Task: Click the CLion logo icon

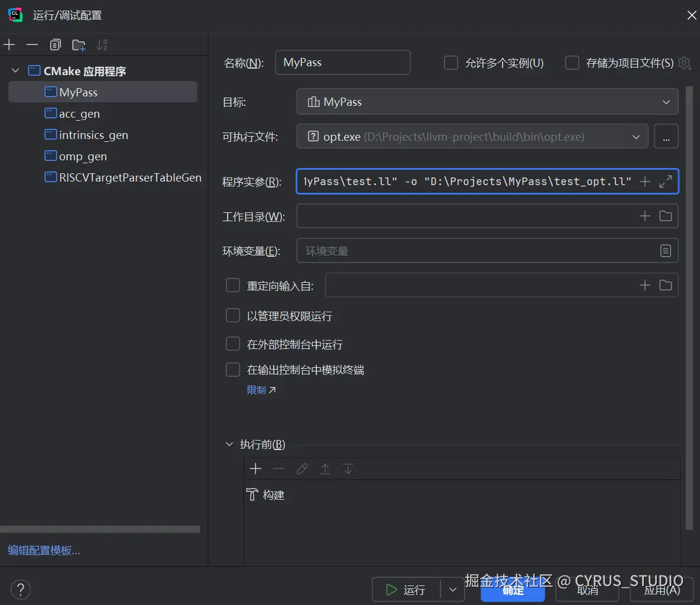Action: coord(15,15)
